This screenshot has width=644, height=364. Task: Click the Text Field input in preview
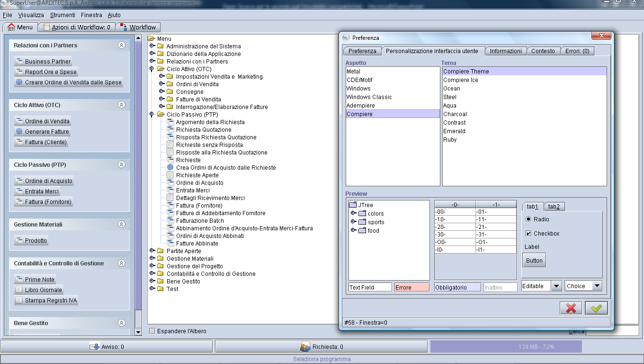pyautogui.click(x=370, y=287)
